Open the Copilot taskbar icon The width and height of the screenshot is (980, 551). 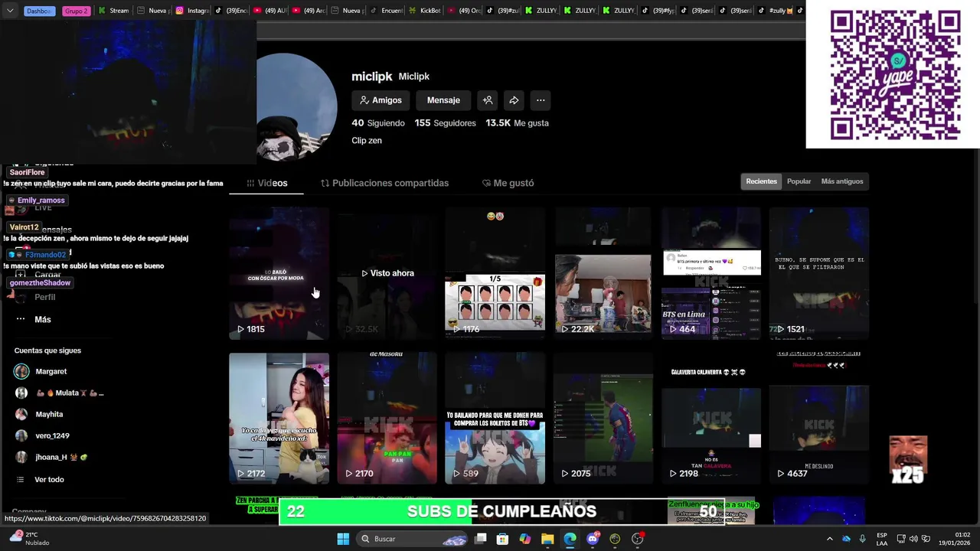tap(524, 539)
